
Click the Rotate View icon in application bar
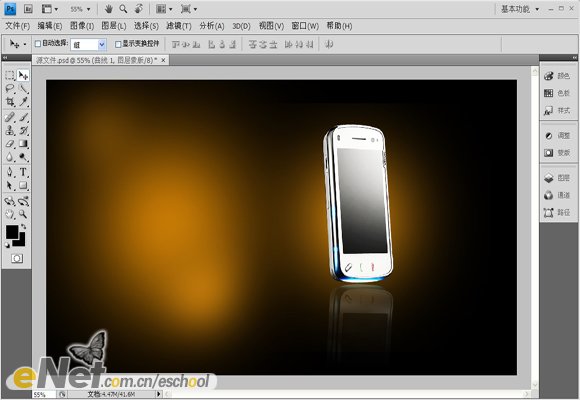pyautogui.click(x=139, y=9)
